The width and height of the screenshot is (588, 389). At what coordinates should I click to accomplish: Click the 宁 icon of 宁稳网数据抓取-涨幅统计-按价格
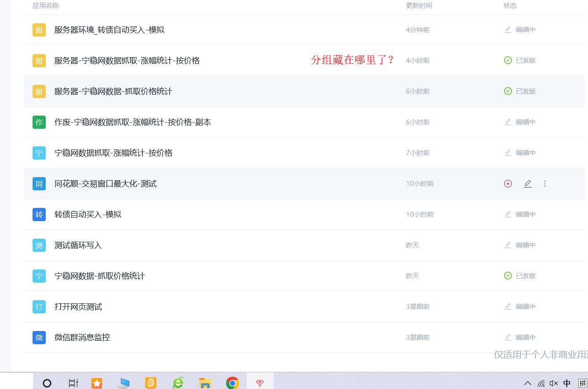click(x=39, y=153)
